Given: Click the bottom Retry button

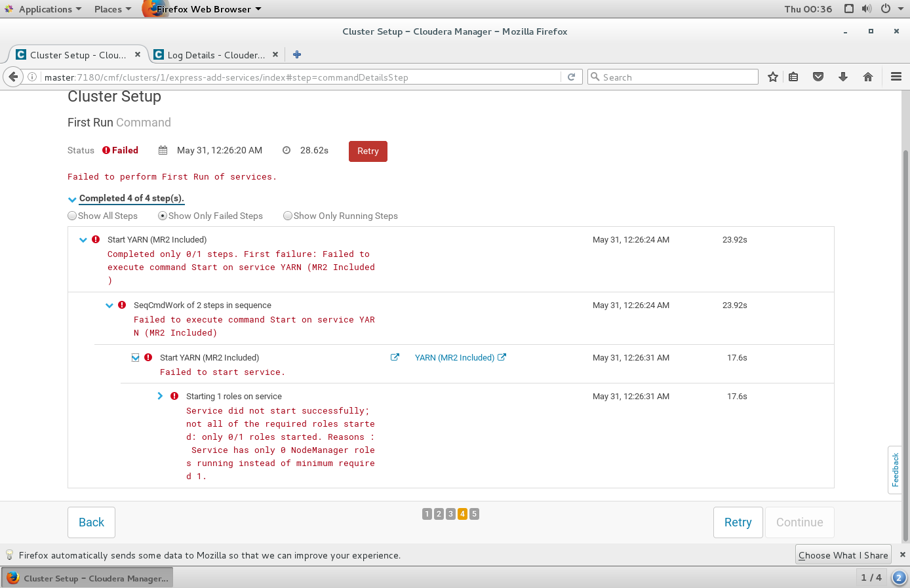Looking at the screenshot, I should [x=738, y=522].
